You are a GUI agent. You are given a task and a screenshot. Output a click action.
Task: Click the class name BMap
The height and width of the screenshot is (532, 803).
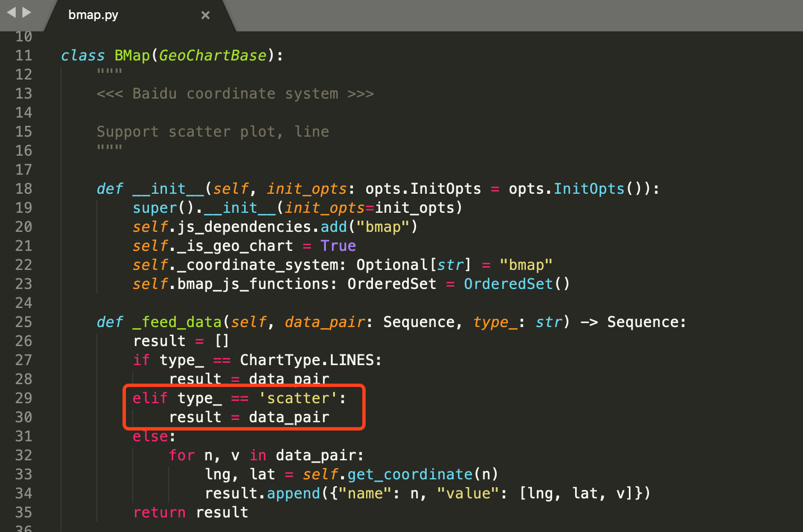[132, 55]
